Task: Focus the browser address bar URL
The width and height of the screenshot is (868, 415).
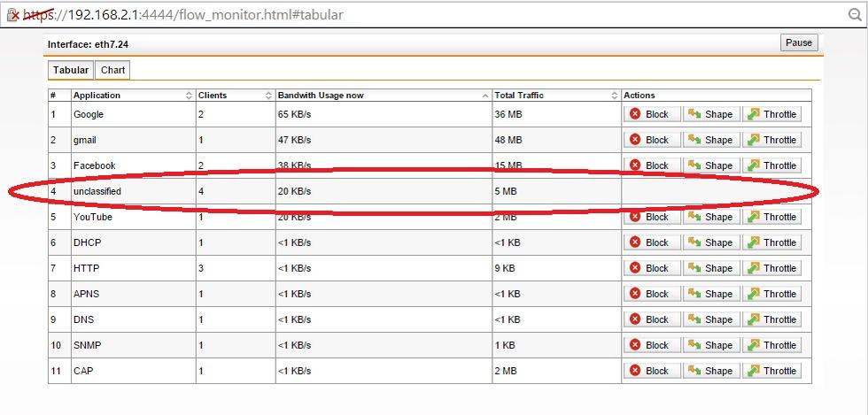Action: 182,15
